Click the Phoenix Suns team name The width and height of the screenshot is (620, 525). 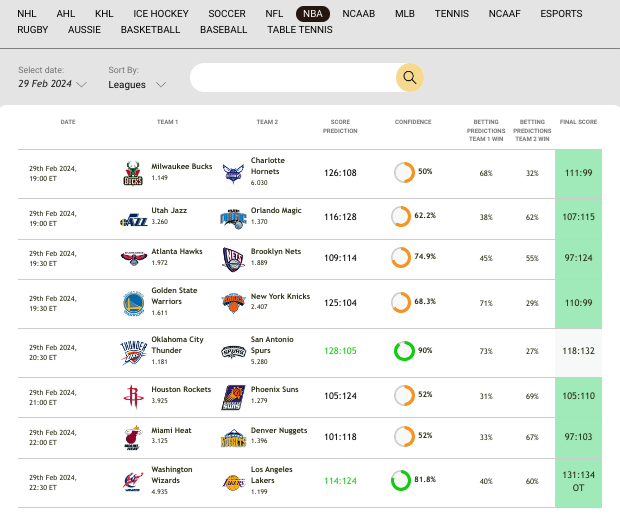pyautogui.click(x=275, y=389)
